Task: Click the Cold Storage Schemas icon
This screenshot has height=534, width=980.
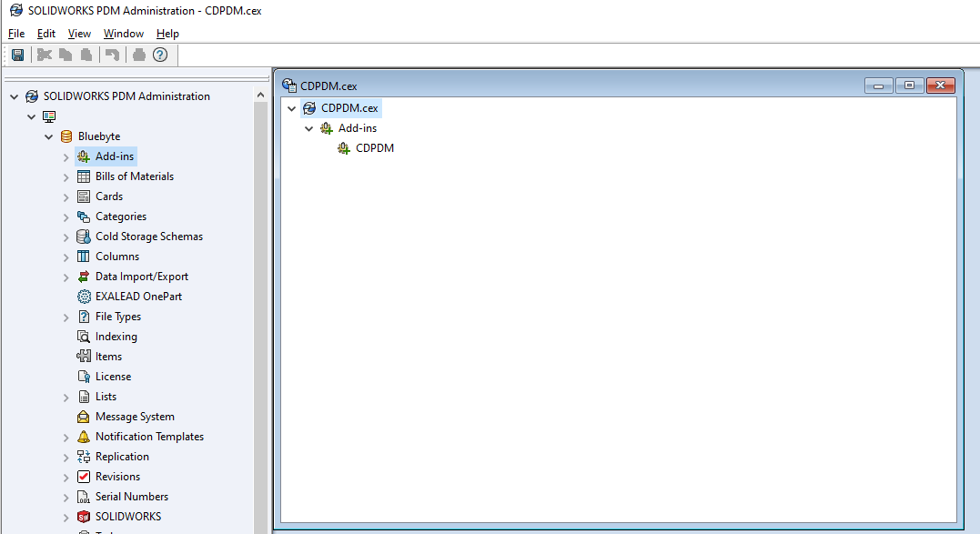Action: pyautogui.click(x=83, y=237)
